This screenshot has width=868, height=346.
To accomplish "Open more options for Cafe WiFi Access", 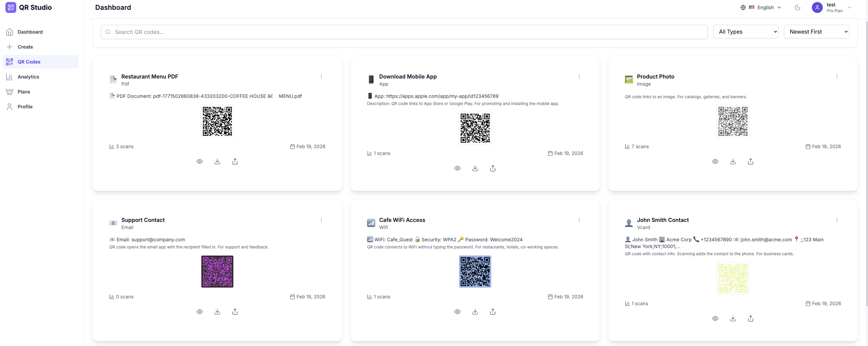I will pos(579,220).
